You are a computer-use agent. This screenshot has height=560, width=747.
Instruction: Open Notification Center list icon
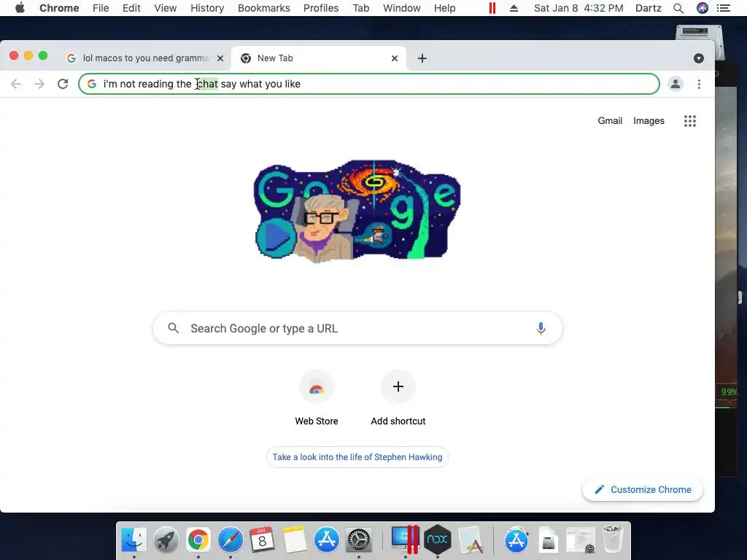point(724,8)
